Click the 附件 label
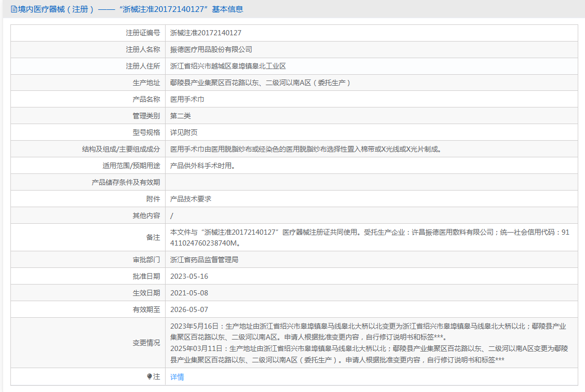This screenshot has width=585, height=392. [x=153, y=199]
